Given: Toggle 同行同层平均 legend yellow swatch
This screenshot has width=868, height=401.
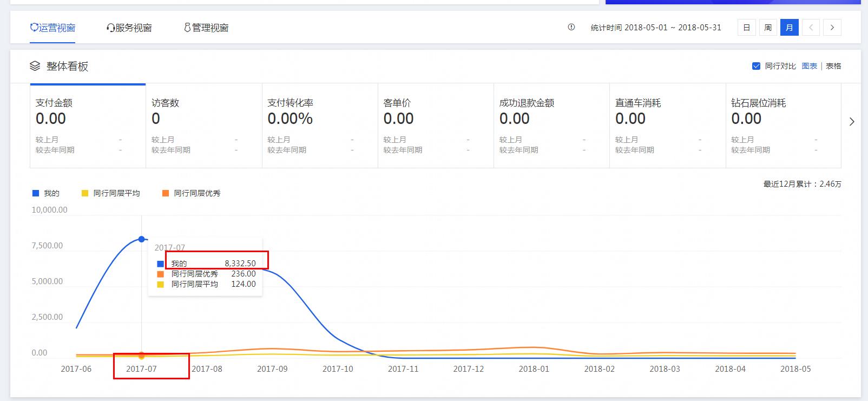Looking at the screenshot, I should [85, 193].
